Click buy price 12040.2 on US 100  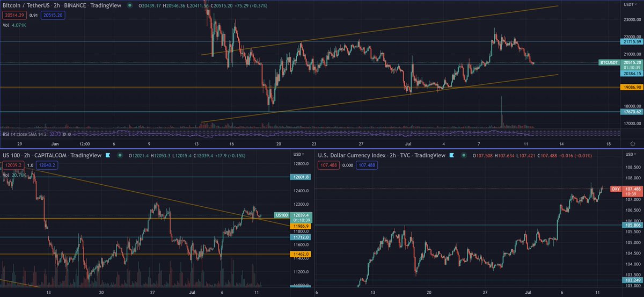pyautogui.click(x=46, y=165)
